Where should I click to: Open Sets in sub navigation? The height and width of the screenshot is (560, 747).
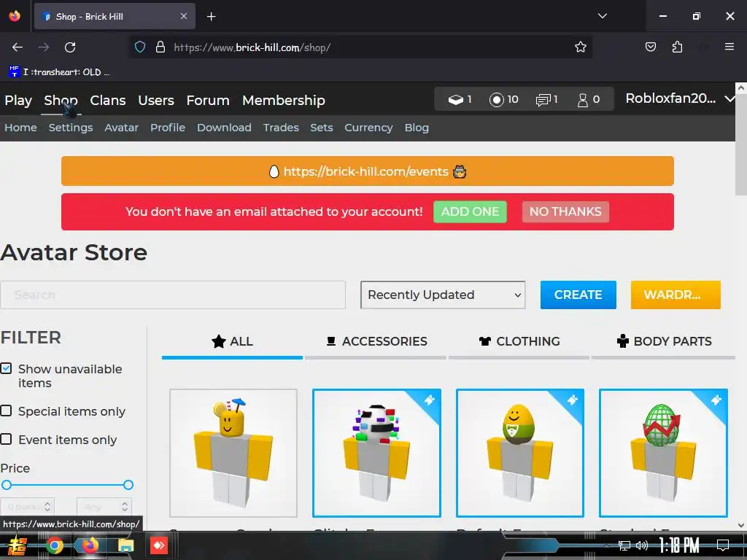pos(322,128)
